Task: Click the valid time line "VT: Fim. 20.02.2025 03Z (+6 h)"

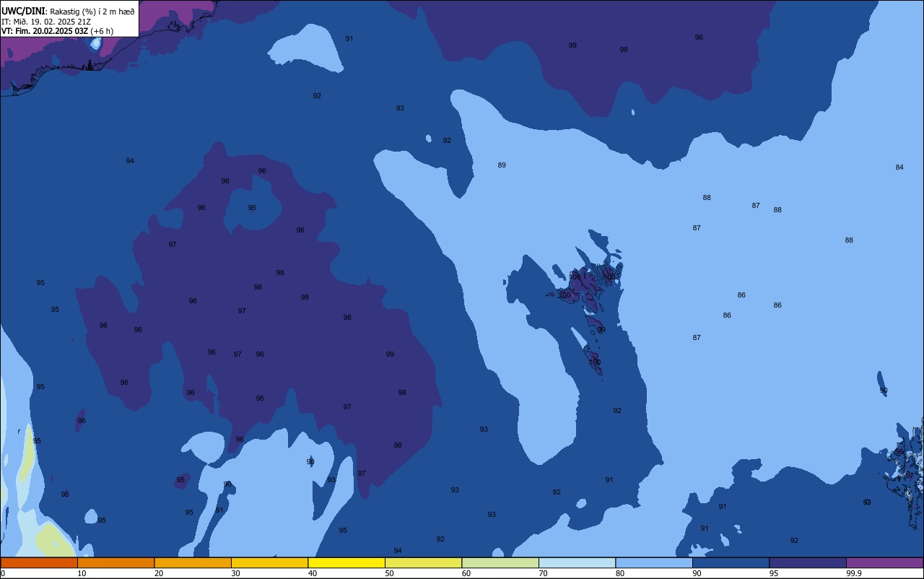Action: (57, 31)
